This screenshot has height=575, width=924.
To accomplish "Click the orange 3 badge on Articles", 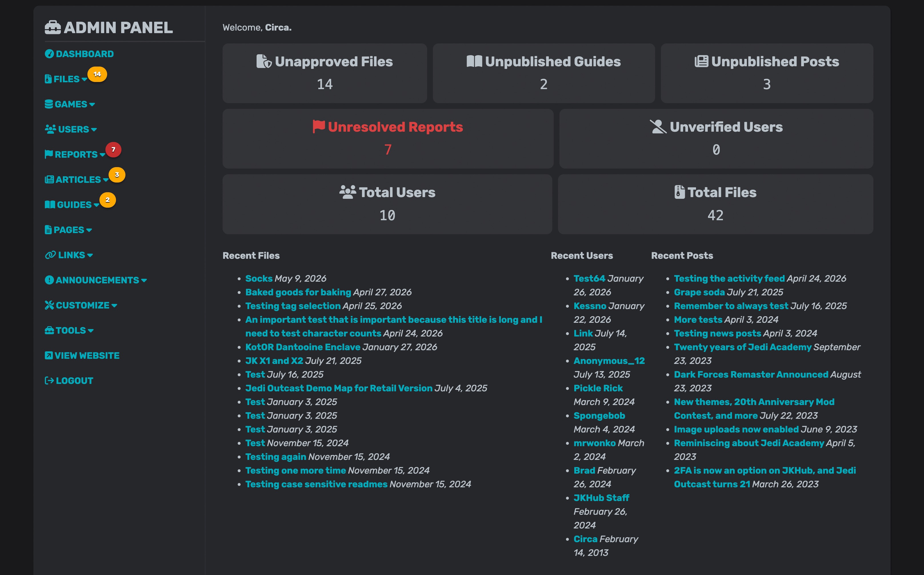I will (117, 175).
